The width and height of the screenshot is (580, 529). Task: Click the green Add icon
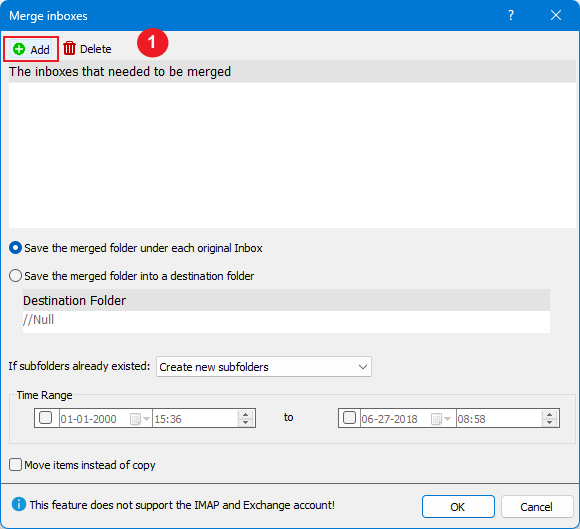19,49
